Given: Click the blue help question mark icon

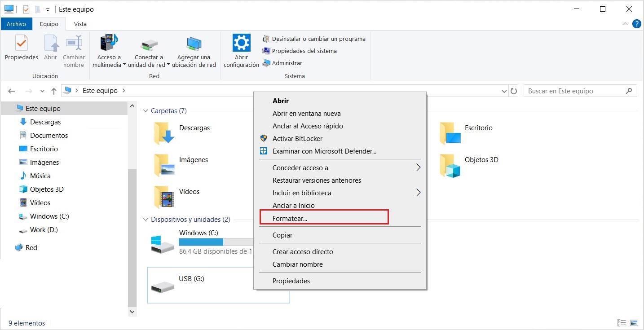Looking at the screenshot, I should 636,24.
